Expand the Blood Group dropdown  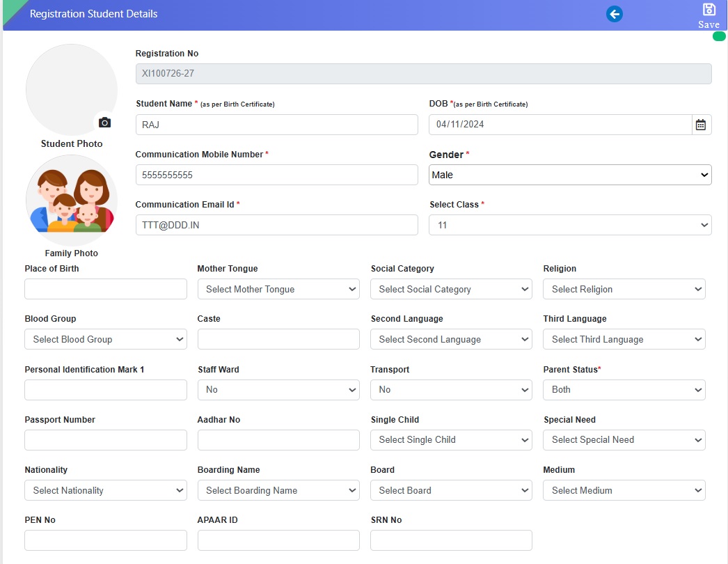click(106, 339)
